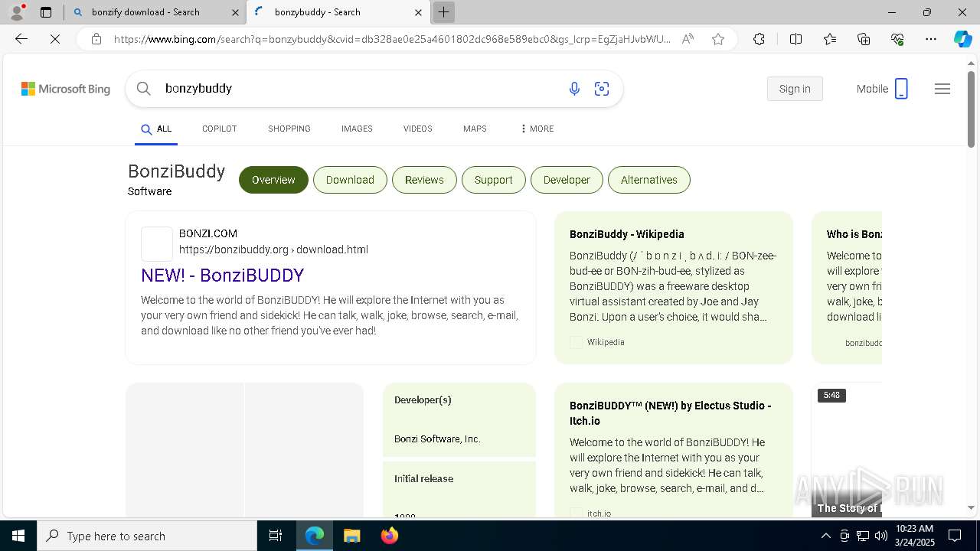Click the page vertical scrollbar thumb
Viewport: 980px width, 551px height.
point(971,109)
